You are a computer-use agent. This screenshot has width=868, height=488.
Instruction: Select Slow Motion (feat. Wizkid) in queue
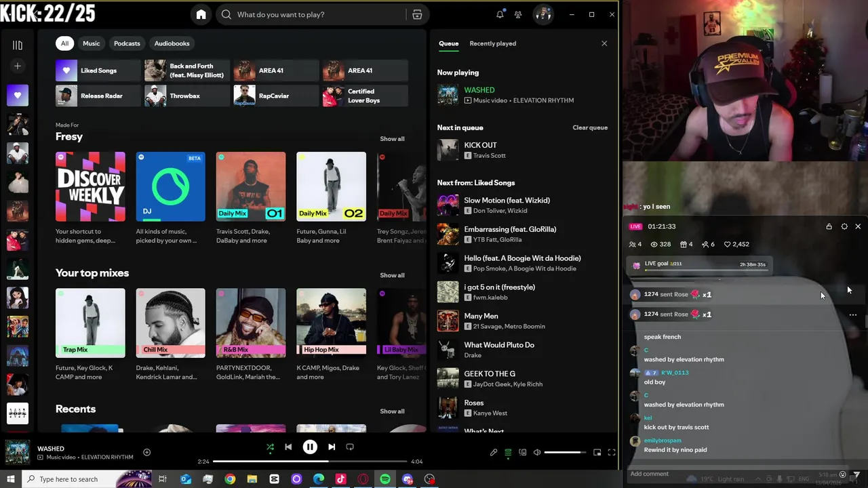click(522, 205)
